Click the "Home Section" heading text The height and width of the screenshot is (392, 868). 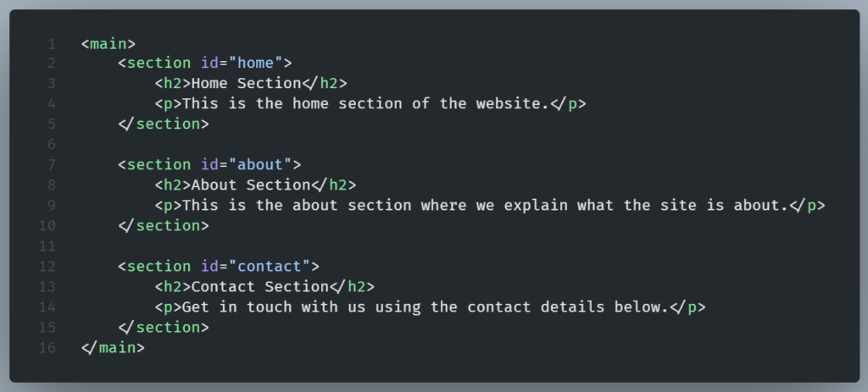point(243,84)
